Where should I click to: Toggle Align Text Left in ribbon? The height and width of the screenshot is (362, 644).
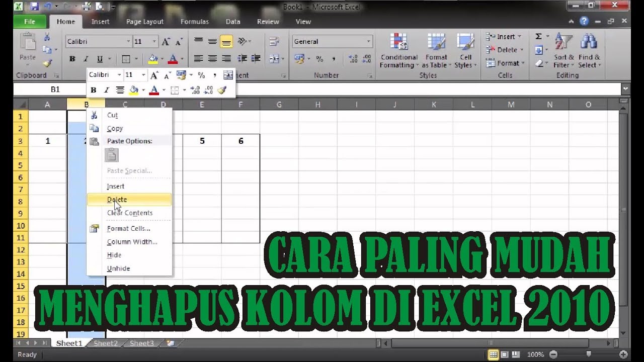point(199,59)
